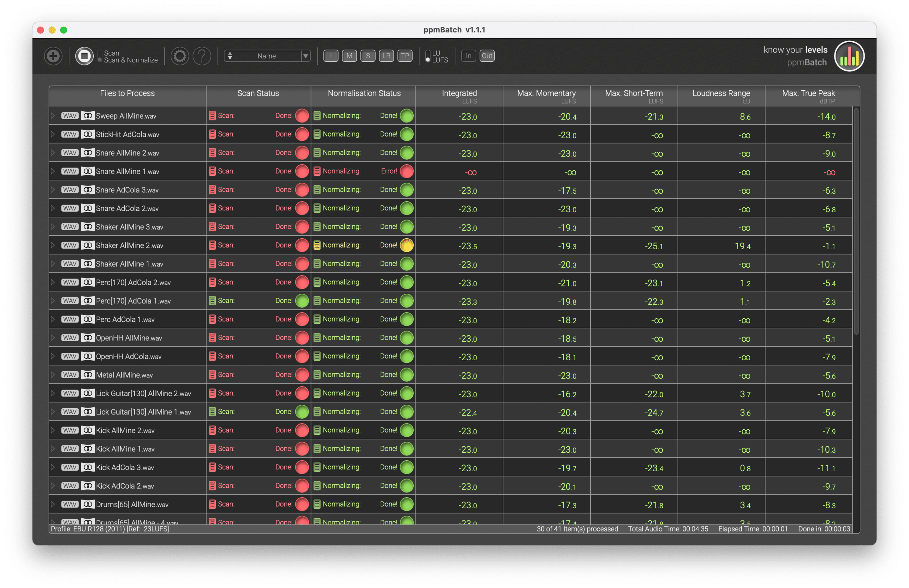
Task: Click Normalisation Status column header
Action: pos(364,96)
